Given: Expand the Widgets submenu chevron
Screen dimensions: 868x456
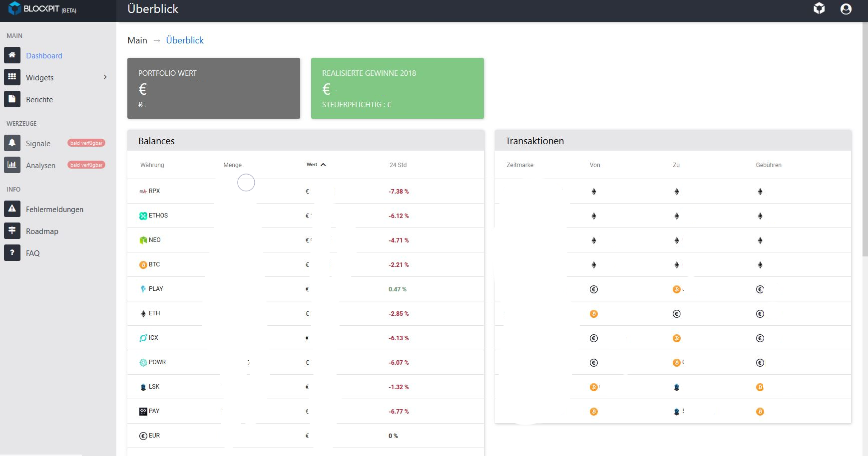Looking at the screenshot, I should click(105, 77).
